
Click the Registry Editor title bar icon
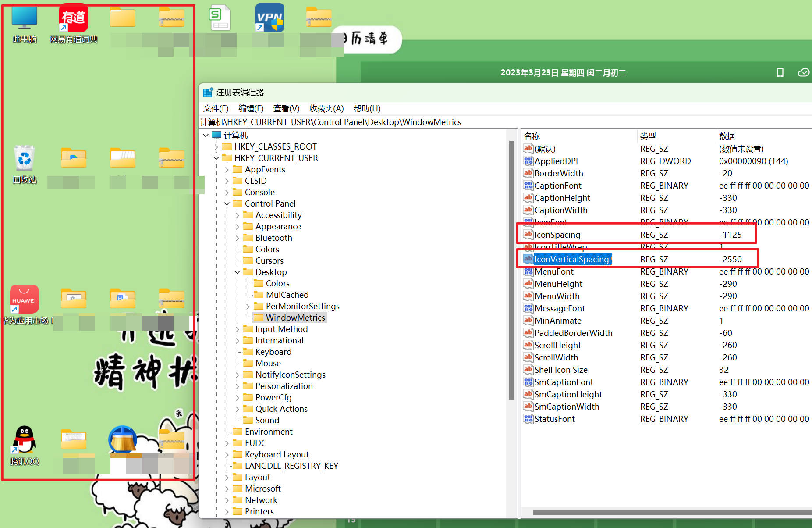(208, 93)
